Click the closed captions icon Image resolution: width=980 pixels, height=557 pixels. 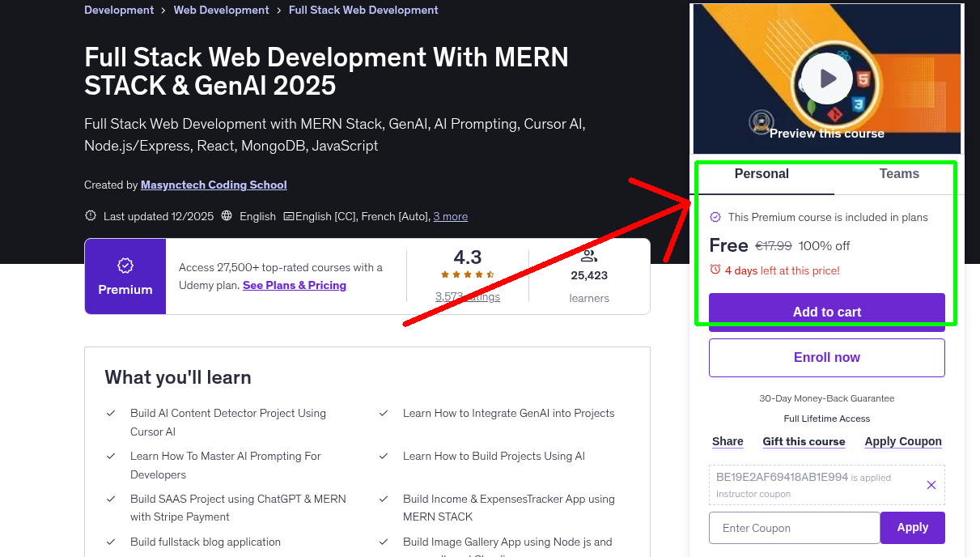[x=289, y=216]
